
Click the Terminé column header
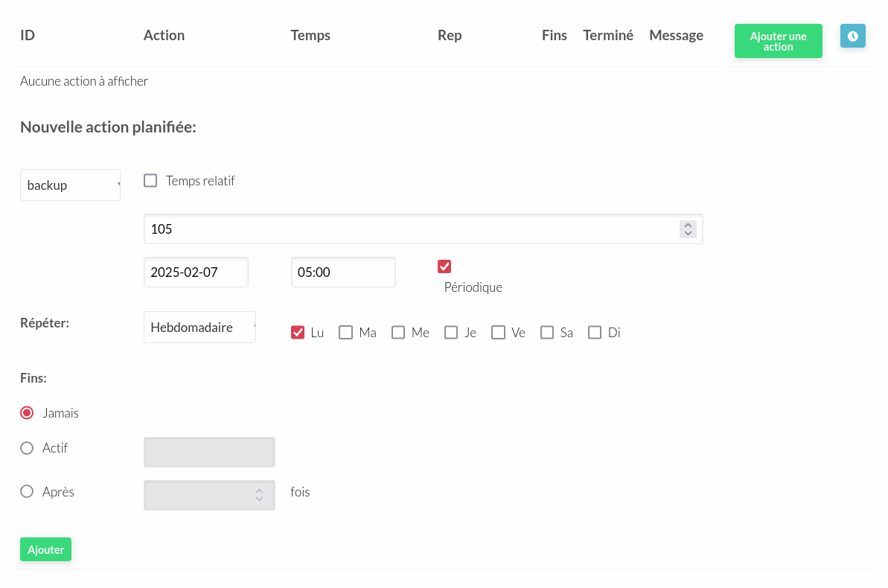point(608,35)
